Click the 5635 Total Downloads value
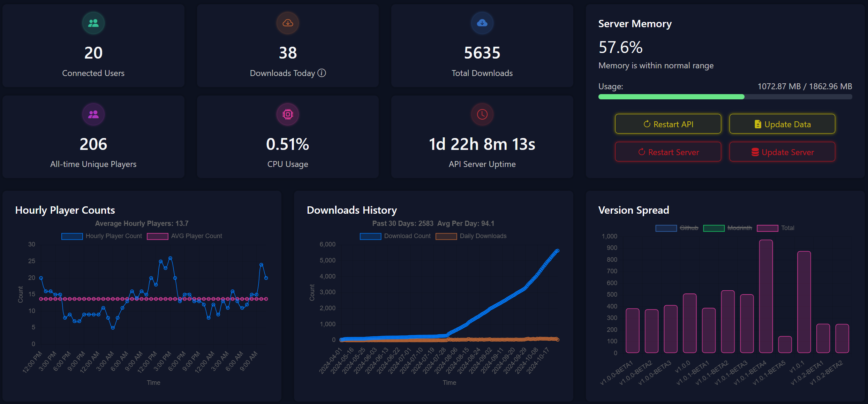This screenshot has height=404, width=868. tap(482, 53)
